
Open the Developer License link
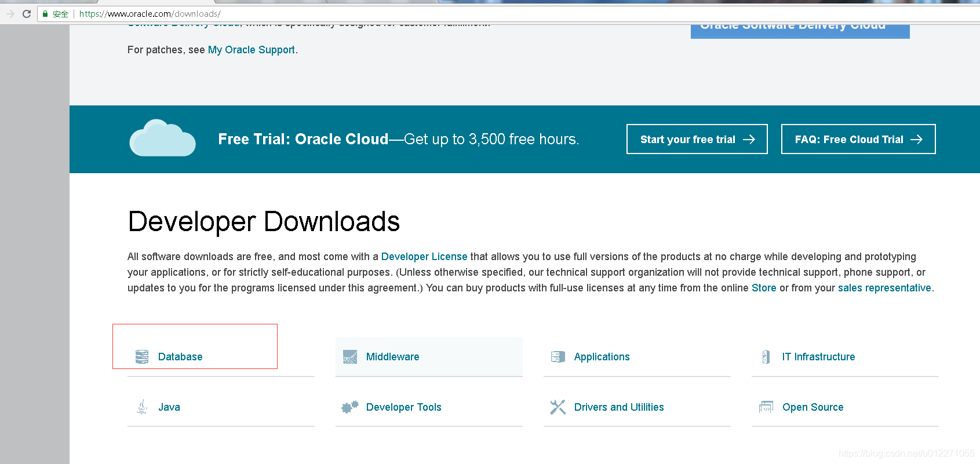click(x=424, y=257)
